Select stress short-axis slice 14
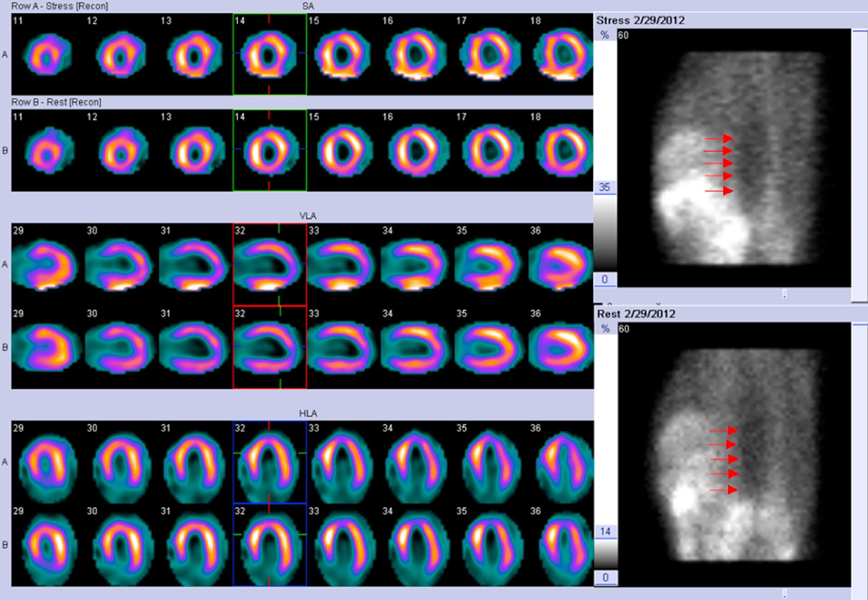 [269, 55]
